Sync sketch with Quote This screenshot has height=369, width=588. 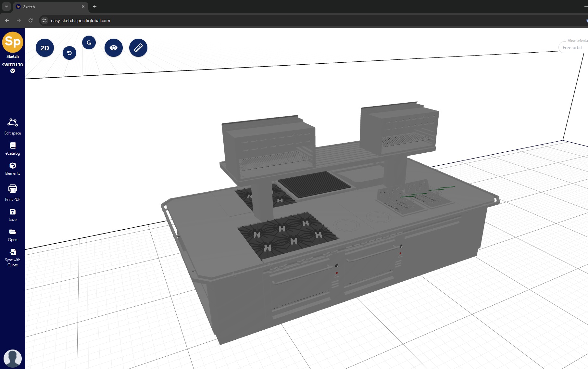click(13, 257)
